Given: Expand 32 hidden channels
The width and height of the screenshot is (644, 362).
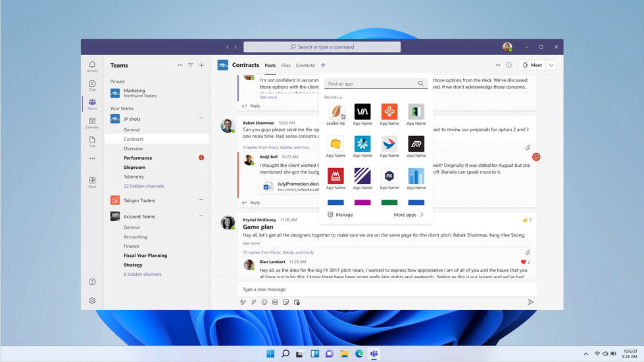Looking at the screenshot, I should 144,186.
